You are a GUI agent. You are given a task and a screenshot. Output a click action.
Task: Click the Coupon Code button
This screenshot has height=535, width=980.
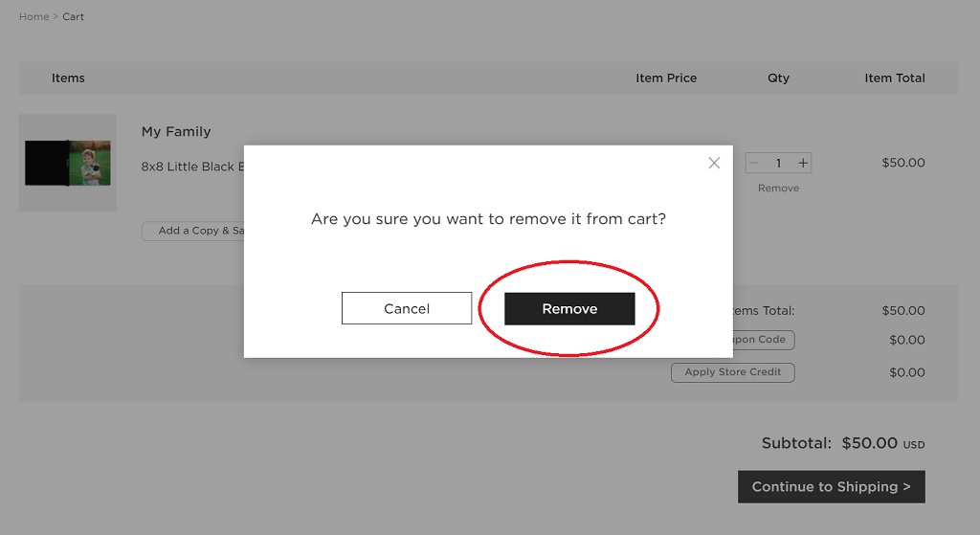point(763,340)
